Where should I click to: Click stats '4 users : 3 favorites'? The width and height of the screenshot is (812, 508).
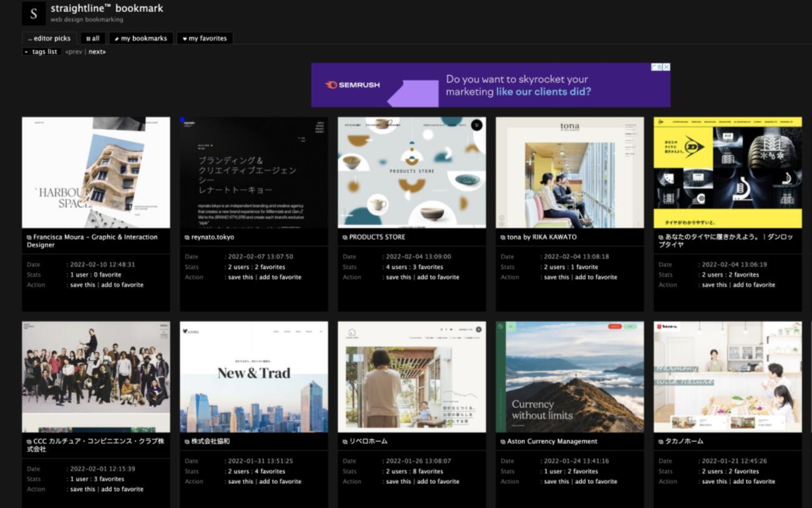[x=414, y=267]
